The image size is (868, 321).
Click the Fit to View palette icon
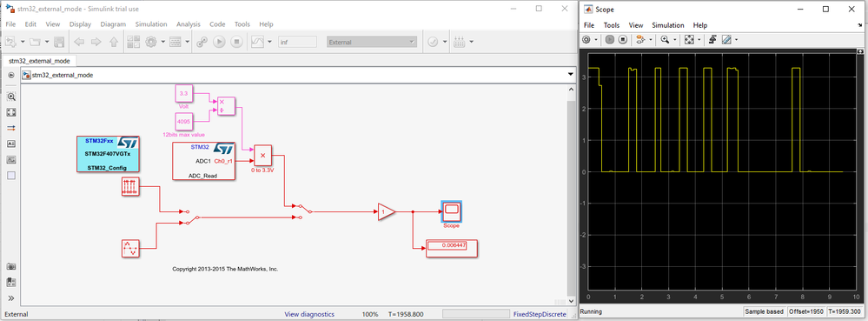(x=11, y=112)
